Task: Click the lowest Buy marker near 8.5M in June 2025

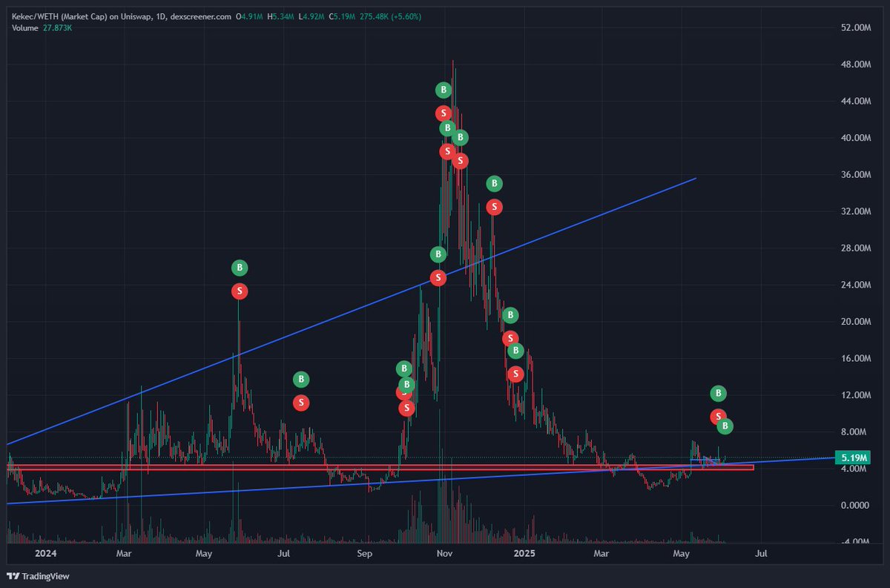Action: pyautogui.click(x=726, y=426)
